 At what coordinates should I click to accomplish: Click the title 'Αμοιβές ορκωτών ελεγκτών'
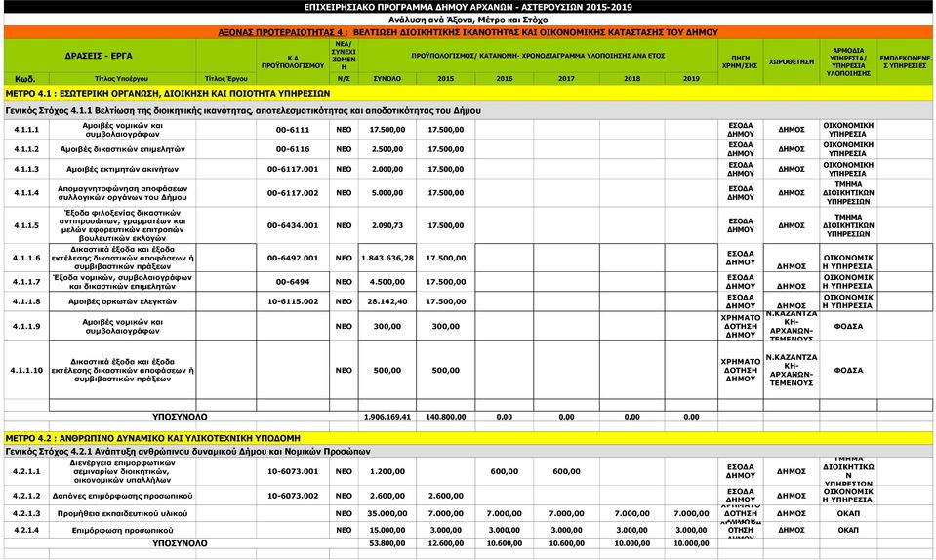coord(122,301)
